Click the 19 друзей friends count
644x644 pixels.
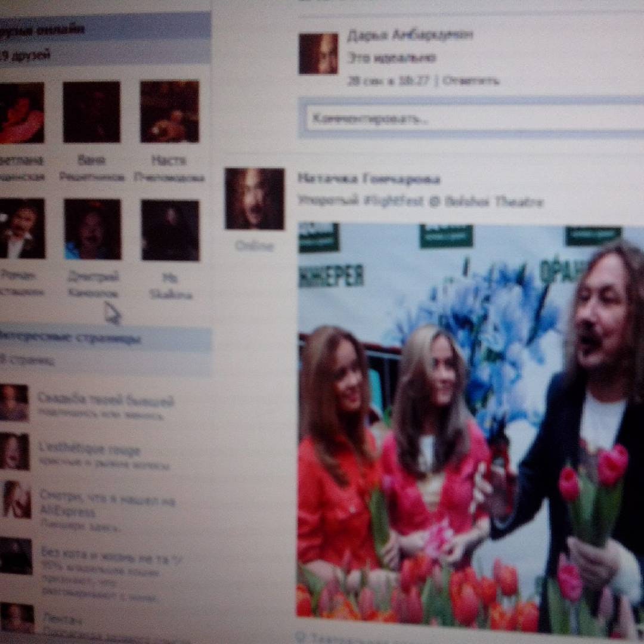click(24, 55)
